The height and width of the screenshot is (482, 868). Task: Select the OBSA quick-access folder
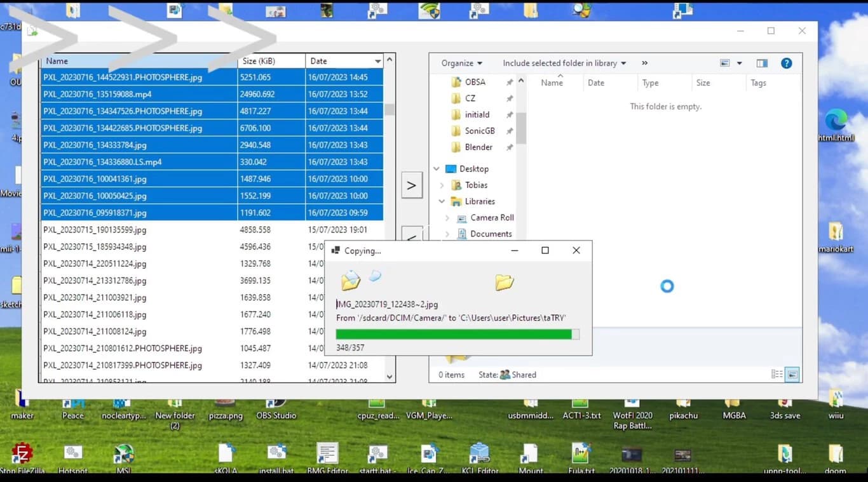click(x=468, y=83)
